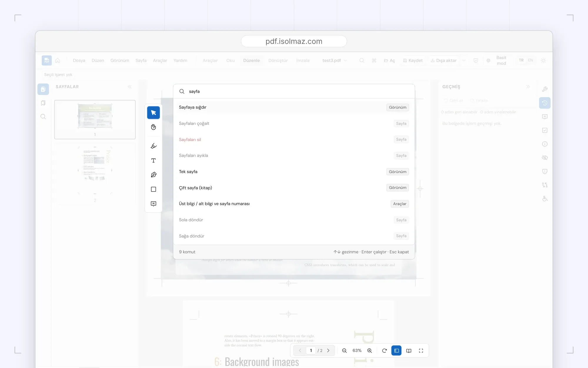This screenshot has height=368, width=588.
Task: Click the Kaydet button
Action: pos(413,60)
